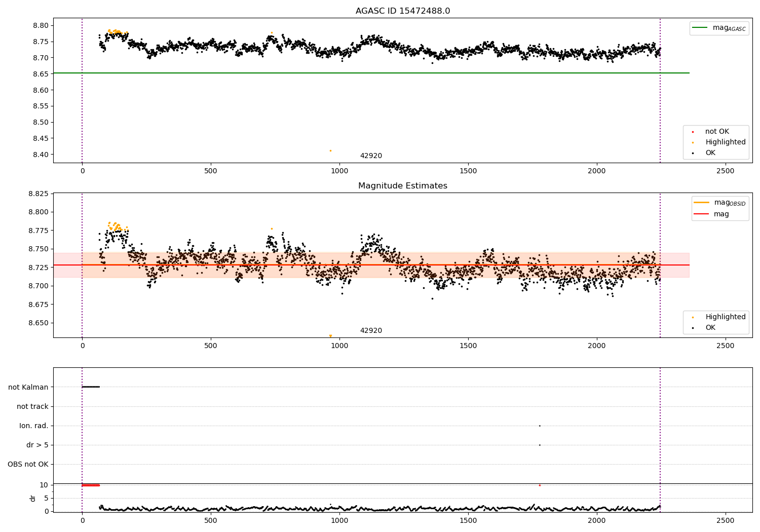Image resolution: width=760 pixels, height=532 pixels.
Task: Click the green mag AGASC legend line sample
Action: point(700,28)
